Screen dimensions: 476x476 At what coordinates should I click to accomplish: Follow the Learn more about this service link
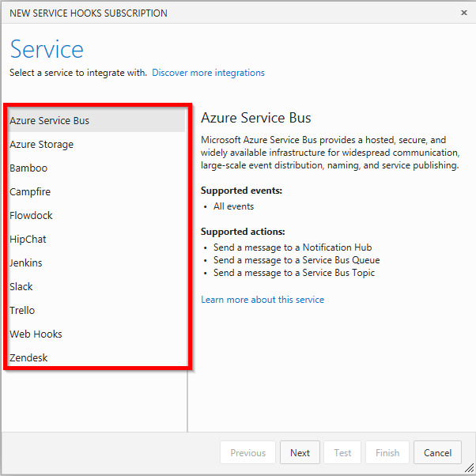(x=263, y=300)
